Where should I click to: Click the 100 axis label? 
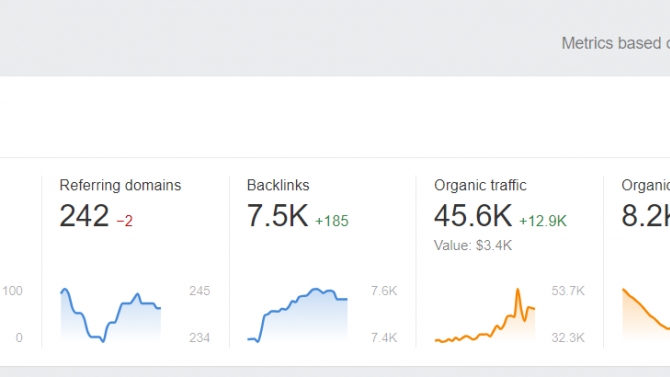tap(12, 291)
